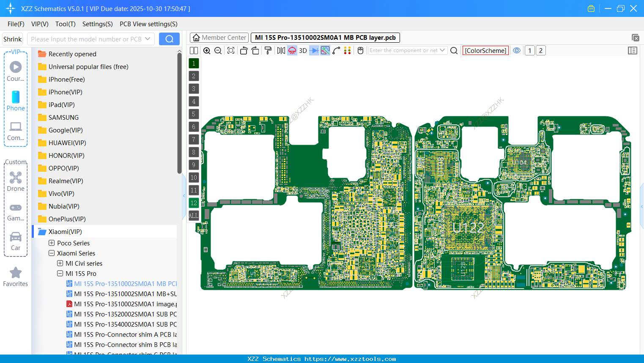644x363 pixels.
Task: Open the VIP(V) menu
Action: (x=40, y=24)
